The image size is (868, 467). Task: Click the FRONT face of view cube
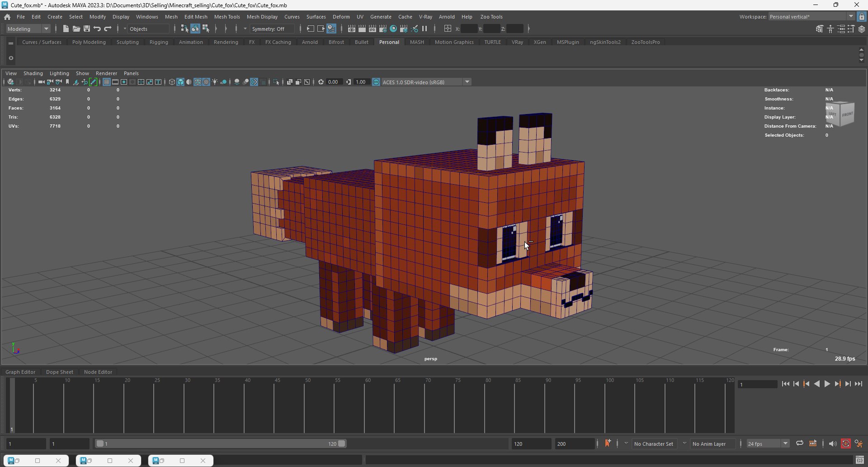847,114
